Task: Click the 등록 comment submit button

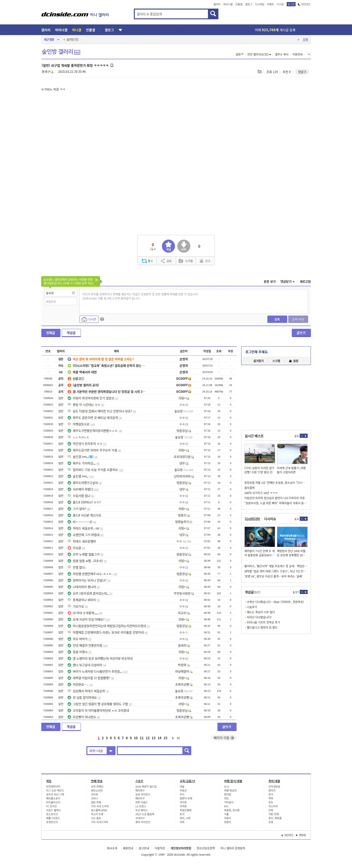Action: [277, 319]
